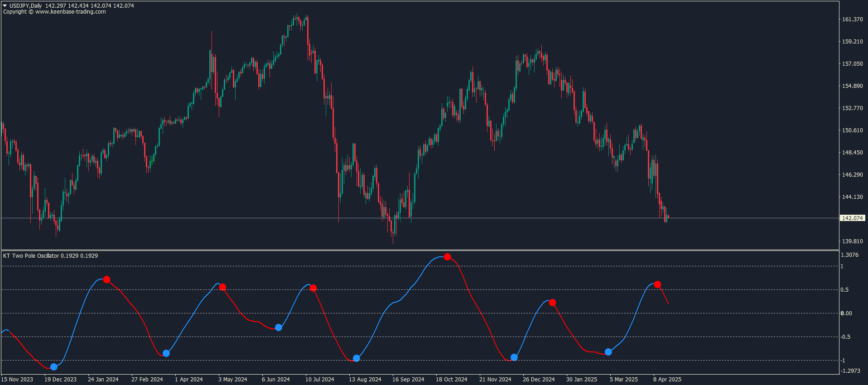The height and width of the screenshot is (385, 868).
Task: Click the 18 Oct 2024 date label
Action: tap(452, 380)
